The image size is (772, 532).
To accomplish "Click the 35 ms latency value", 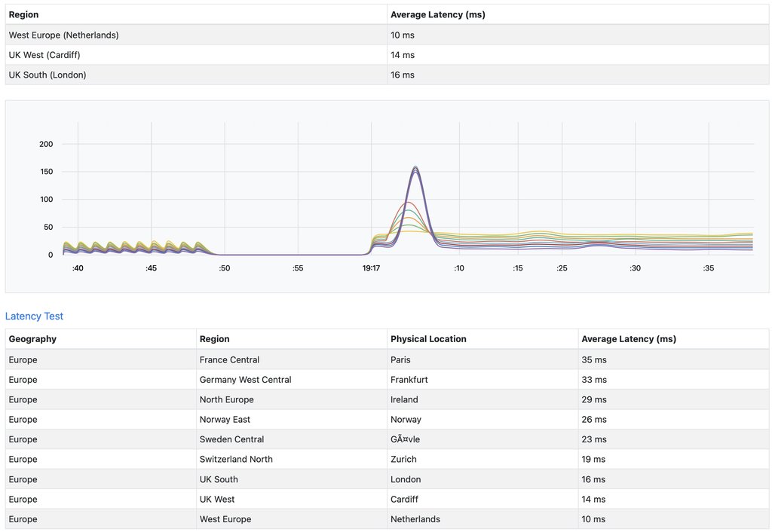I will [594, 359].
